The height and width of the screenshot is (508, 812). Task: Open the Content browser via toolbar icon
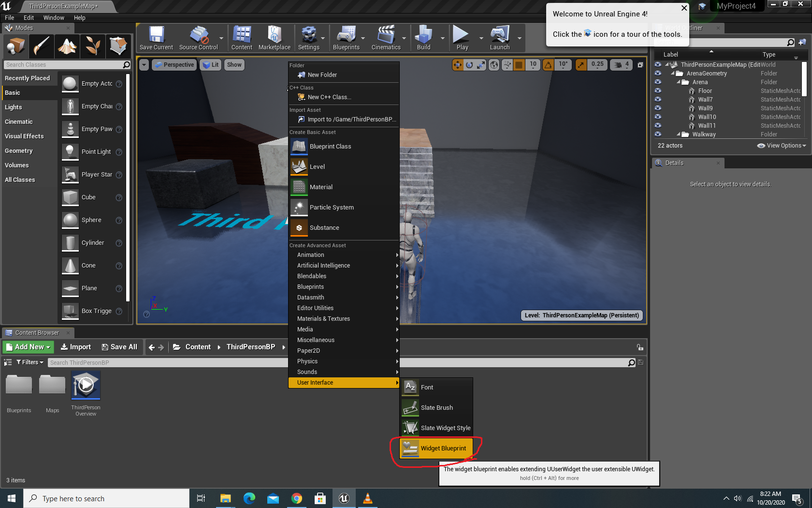tap(242, 38)
